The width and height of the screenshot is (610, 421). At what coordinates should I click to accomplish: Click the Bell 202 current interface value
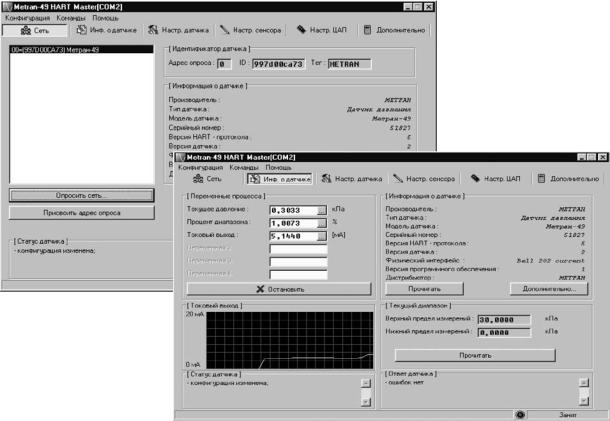pos(550,261)
